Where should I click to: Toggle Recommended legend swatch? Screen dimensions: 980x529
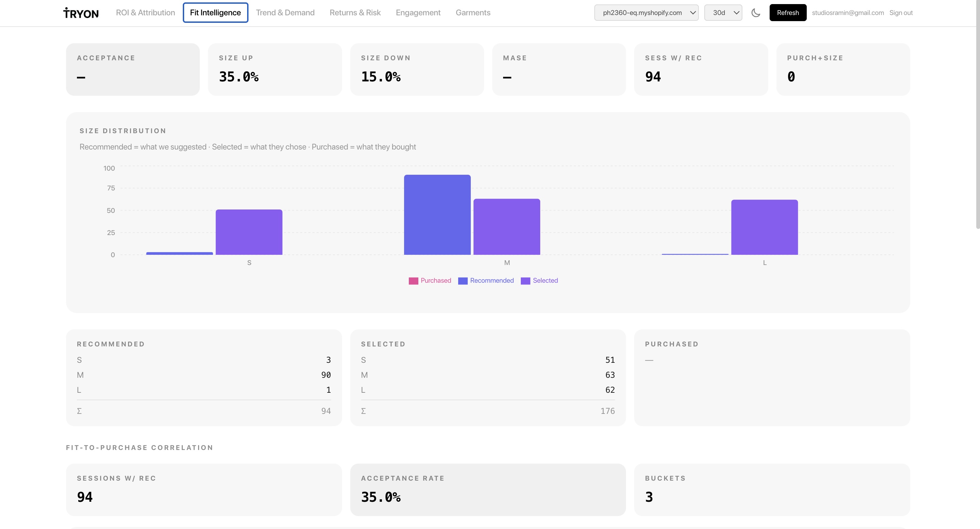(463, 281)
